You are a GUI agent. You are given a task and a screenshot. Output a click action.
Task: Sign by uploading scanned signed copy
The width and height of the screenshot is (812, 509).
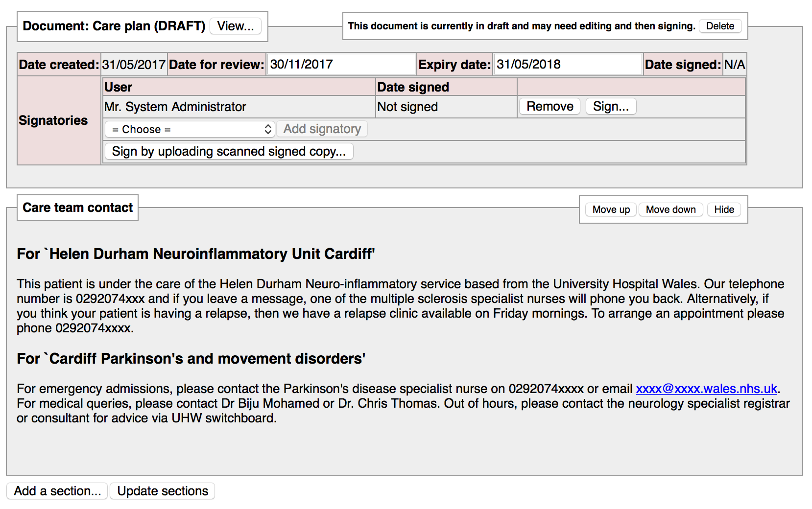pyautogui.click(x=229, y=152)
